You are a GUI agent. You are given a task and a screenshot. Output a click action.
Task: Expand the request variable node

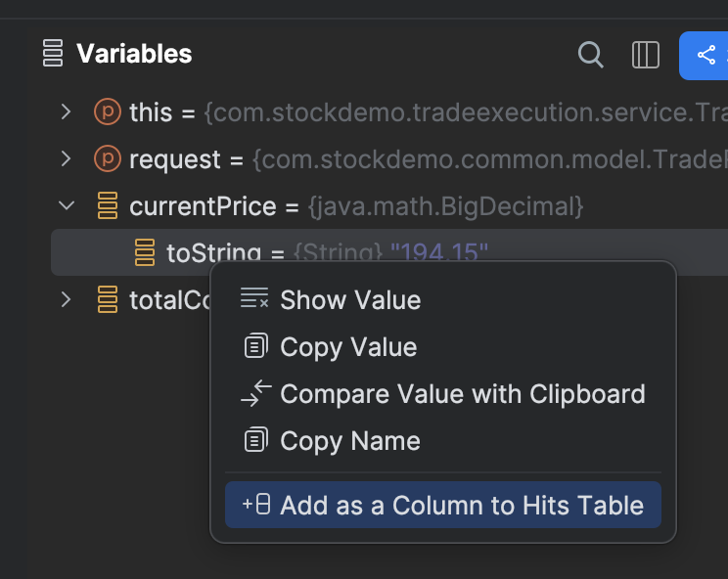66,158
